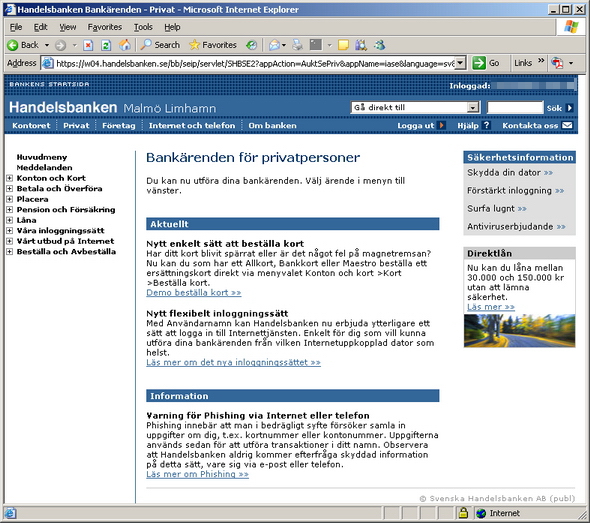Open Läs mer om det nya inloggningssättet
This screenshot has width=590, height=523.
pos(233,363)
